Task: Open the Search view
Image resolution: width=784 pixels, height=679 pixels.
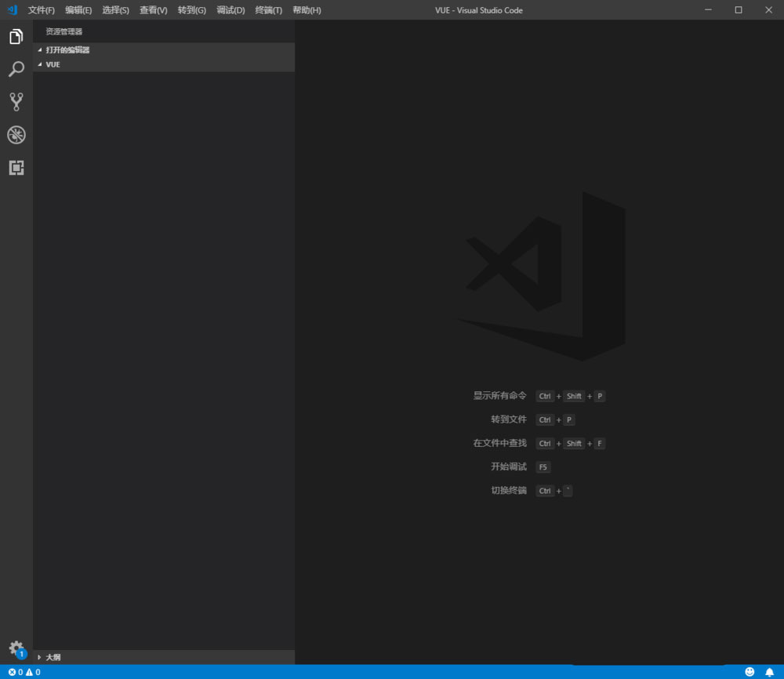Action: coord(16,69)
